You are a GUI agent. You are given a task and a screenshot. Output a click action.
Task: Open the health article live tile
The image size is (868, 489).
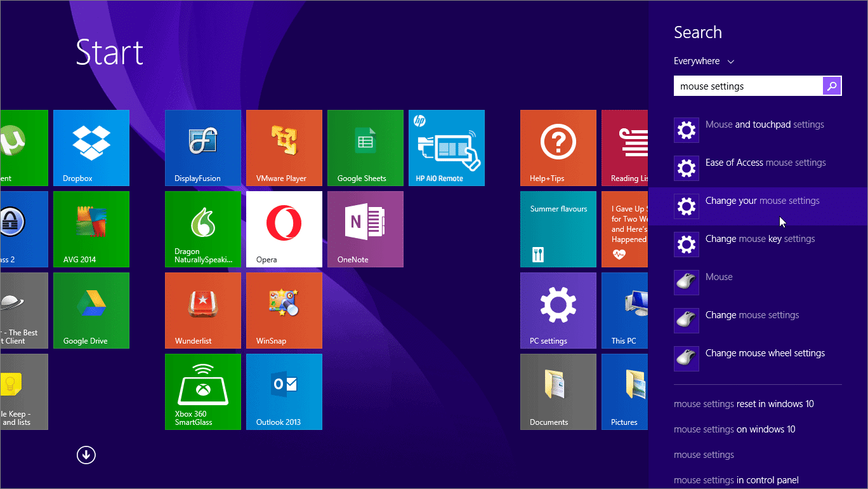click(x=625, y=229)
